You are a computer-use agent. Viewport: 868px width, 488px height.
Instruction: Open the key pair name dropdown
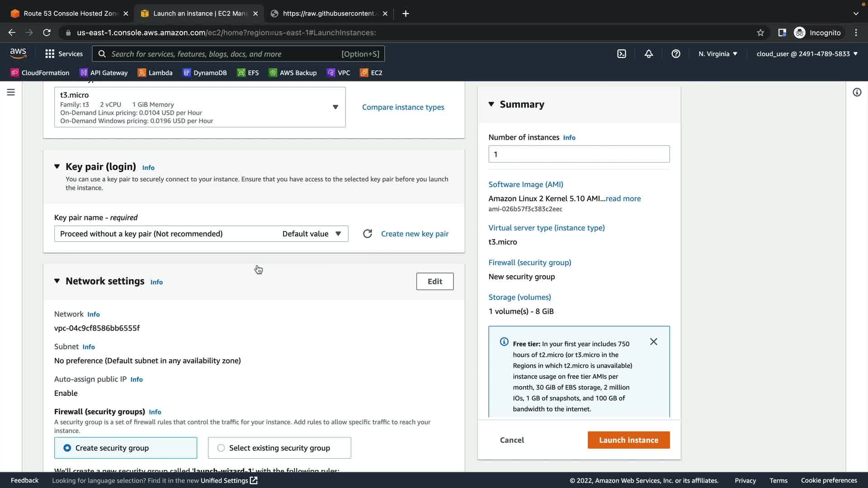(201, 234)
